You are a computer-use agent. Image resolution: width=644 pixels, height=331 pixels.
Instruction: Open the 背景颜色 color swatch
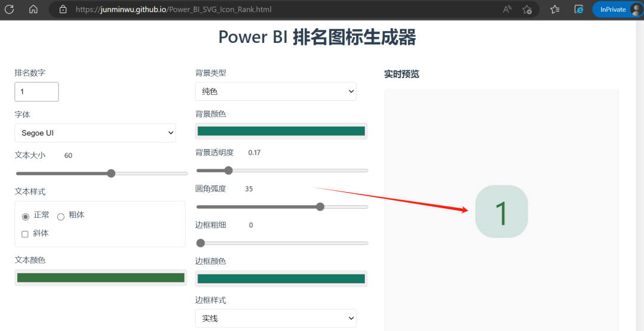coord(281,131)
